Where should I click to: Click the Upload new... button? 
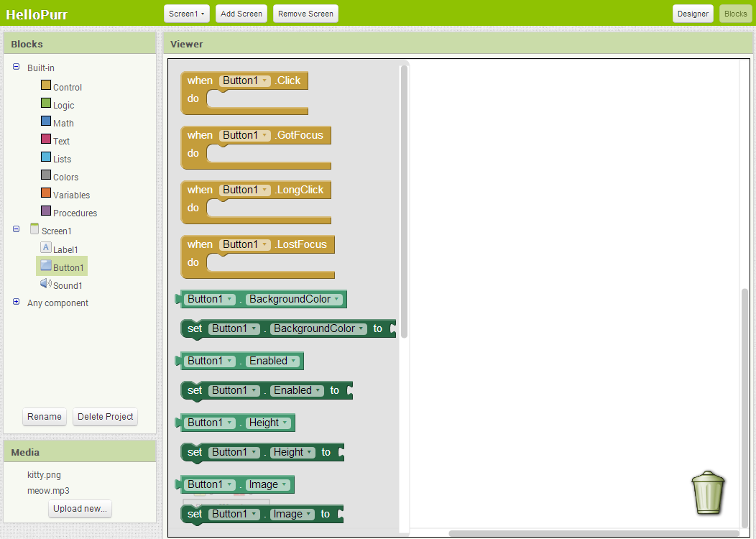pos(80,509)
